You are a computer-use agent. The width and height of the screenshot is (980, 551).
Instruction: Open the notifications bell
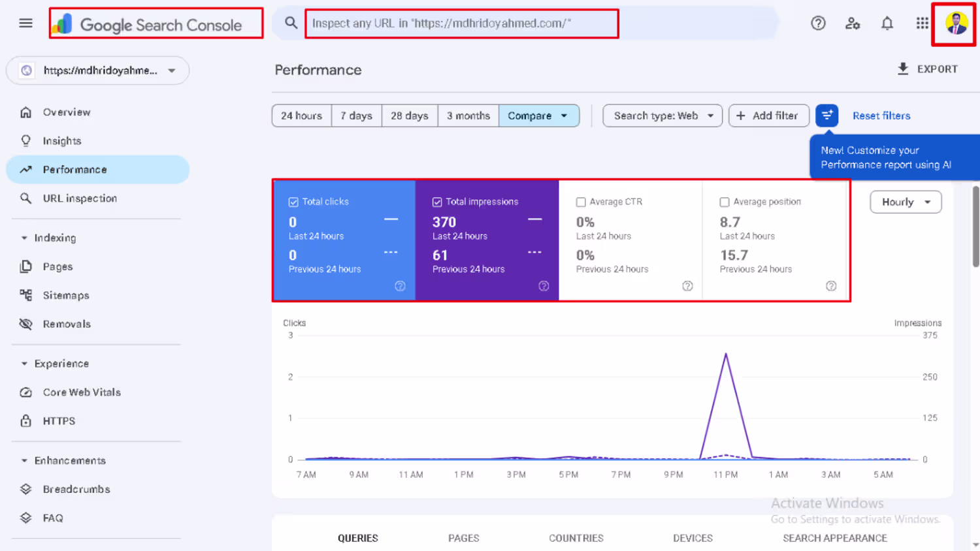coord(887,24)
